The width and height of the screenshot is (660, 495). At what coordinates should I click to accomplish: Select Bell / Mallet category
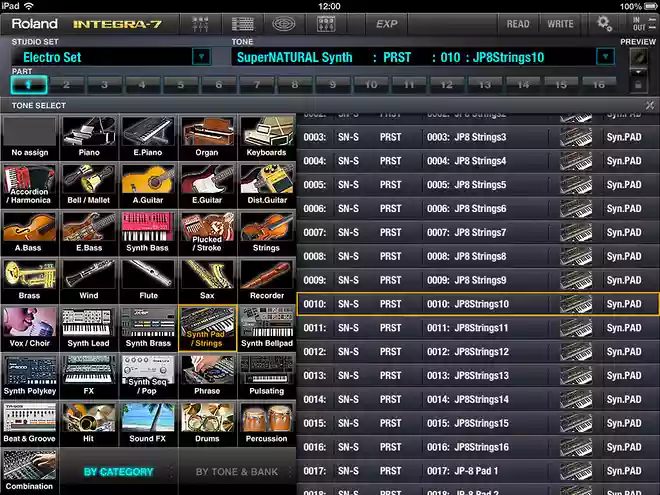89,185
